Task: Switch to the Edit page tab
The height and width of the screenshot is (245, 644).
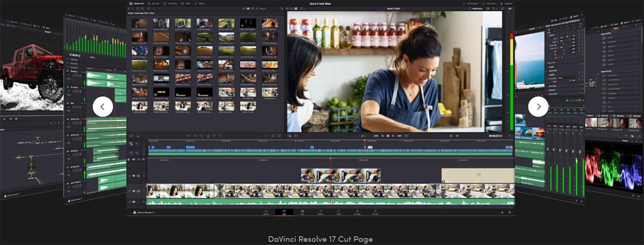Action: point(302,212)
